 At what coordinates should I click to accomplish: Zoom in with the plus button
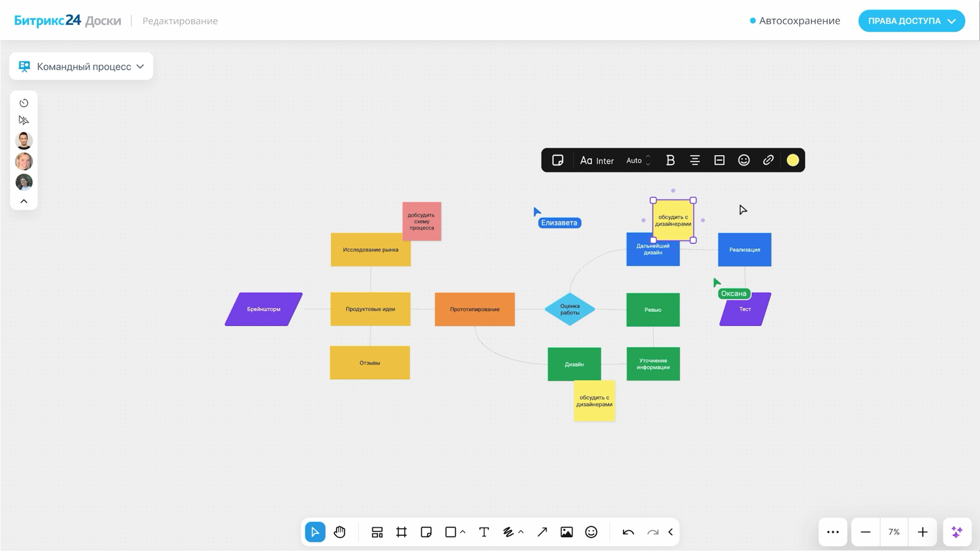pyautogui.click(x=922, y=532)
